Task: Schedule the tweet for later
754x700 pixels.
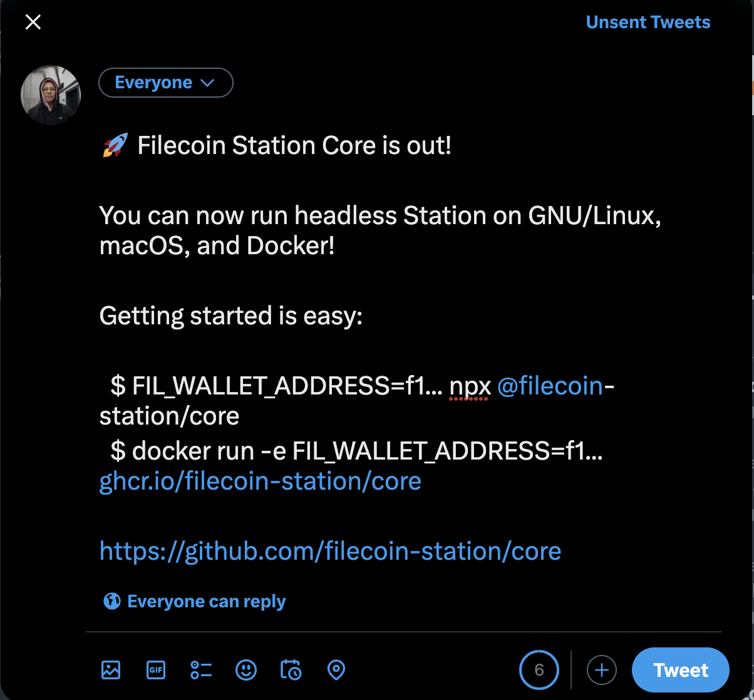Action: point(291,670)
